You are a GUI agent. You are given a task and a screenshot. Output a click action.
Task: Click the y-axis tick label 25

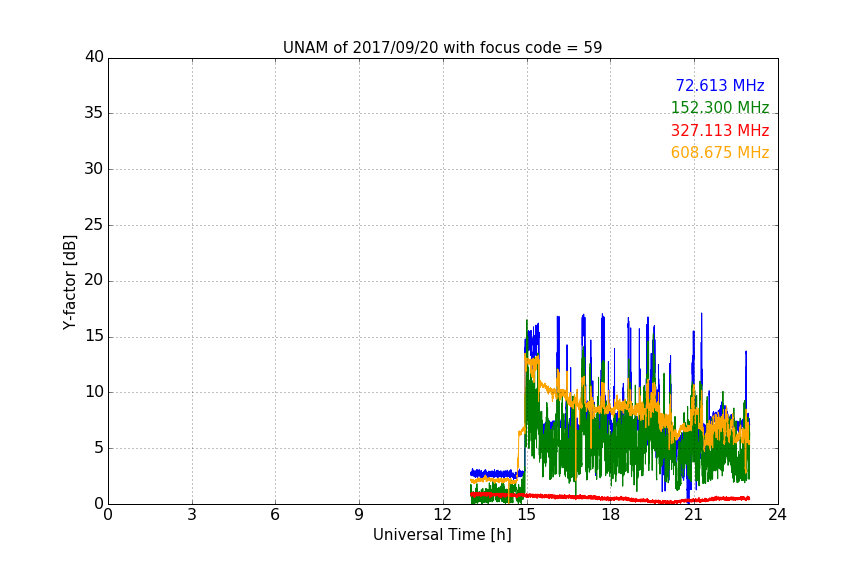pyautogui.click(x=94, y=225)
